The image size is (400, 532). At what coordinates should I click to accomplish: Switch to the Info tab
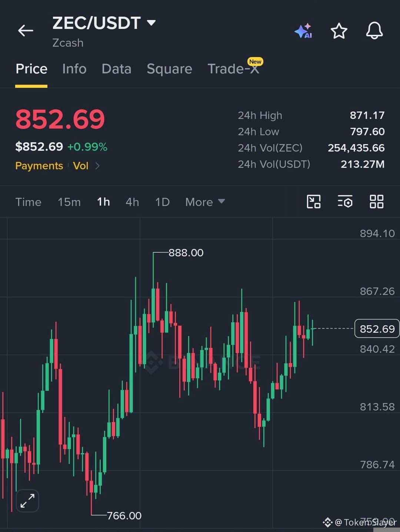(74, 69)
